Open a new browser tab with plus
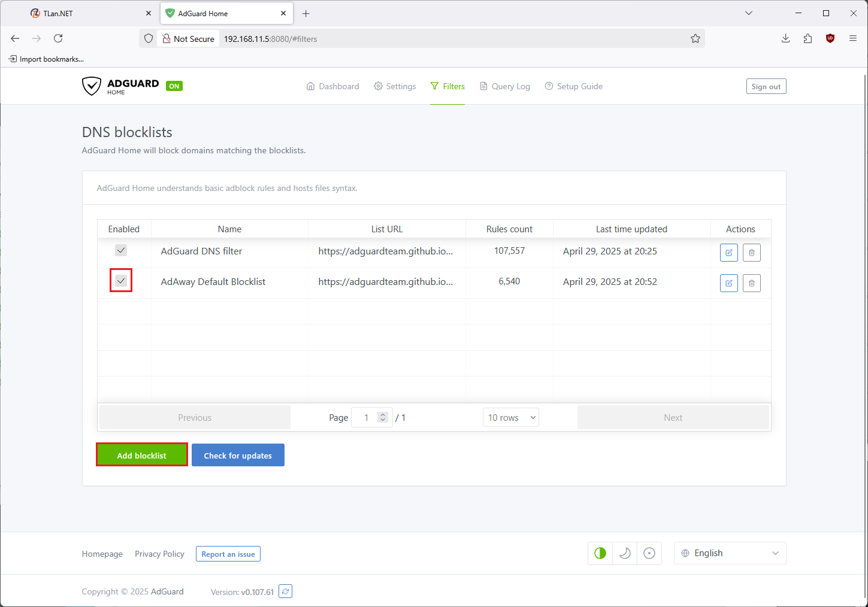The image size is (868, 607). pos(306,13)
